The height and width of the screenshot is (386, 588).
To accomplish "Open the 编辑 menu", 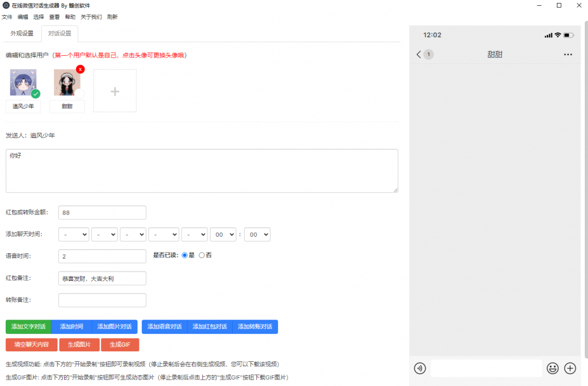I will [x=22, y=17].
